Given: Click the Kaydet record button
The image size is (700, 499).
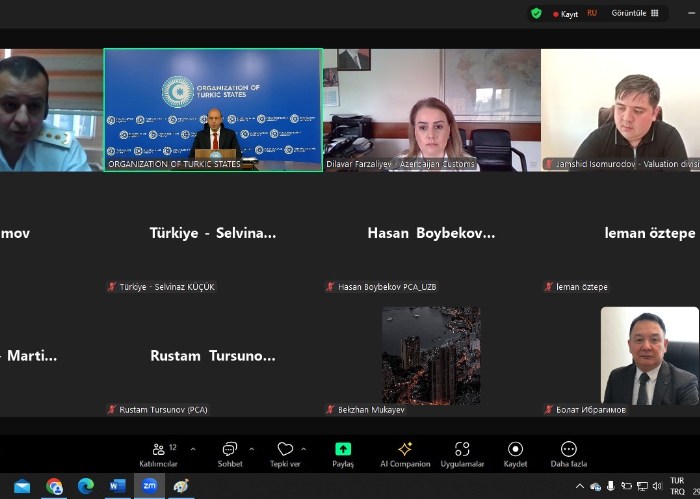Looking at the screenshot, I should click(515, 451).
